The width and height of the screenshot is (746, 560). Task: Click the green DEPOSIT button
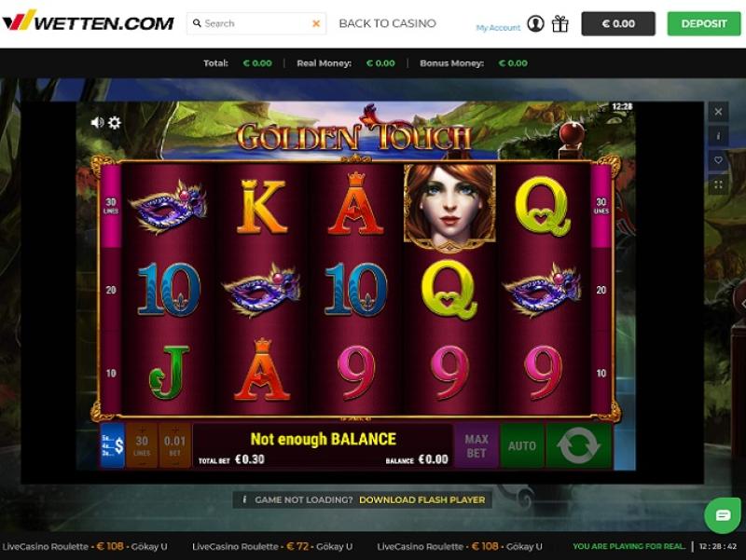704,24
